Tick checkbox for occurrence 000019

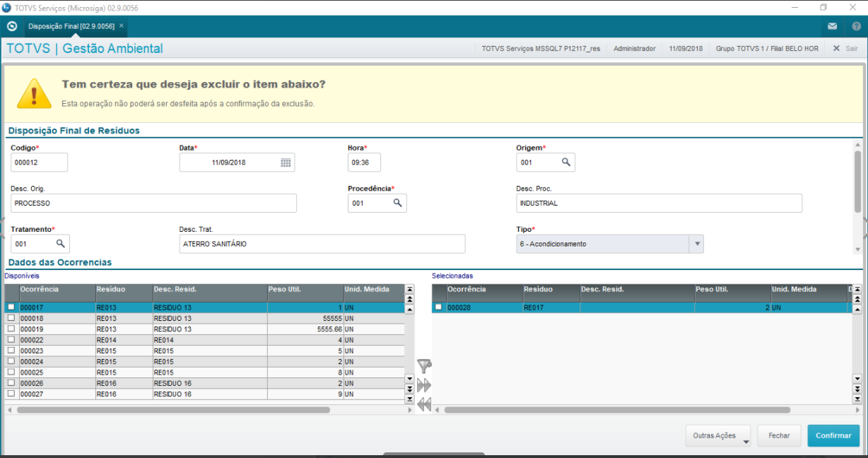point(11,329)
